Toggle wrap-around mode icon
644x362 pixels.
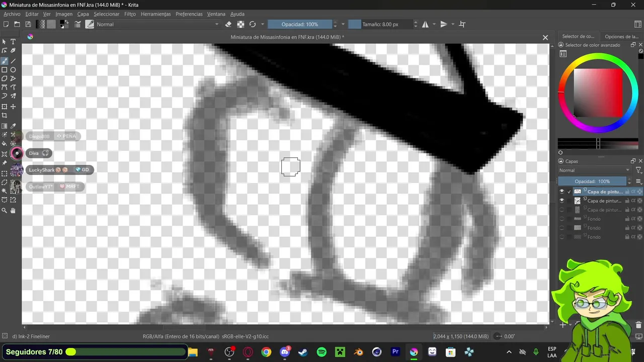point(462,24)
